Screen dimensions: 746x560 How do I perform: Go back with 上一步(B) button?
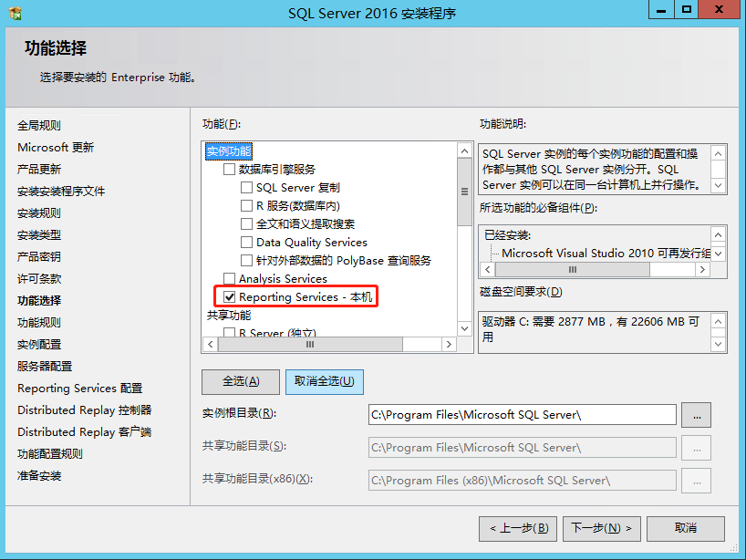[518, 529]
